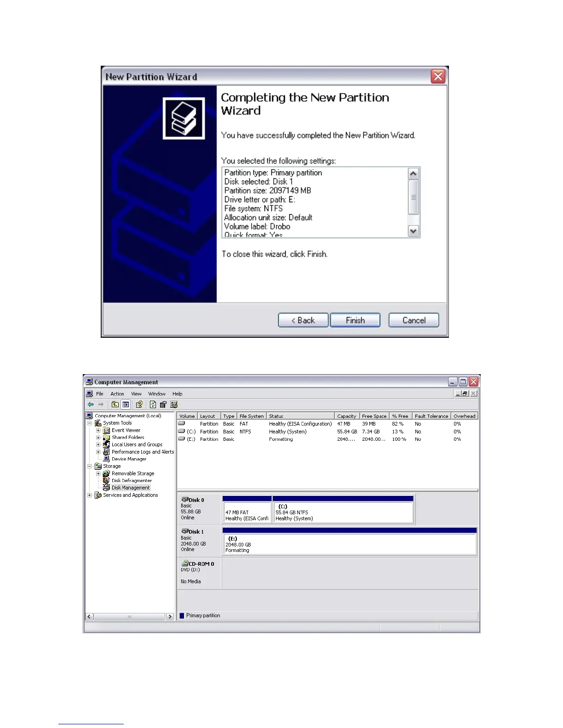Open the Help menu
Screen dimensions: 563x728
pyautogui.click(x=178, y=394)
